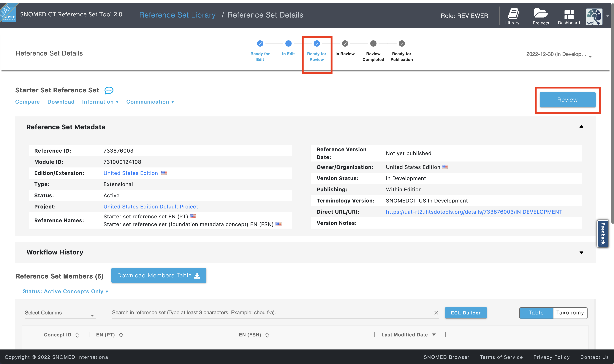Collapse the Reference Set Metadata section
This screenshot has width=614, height=364.
[581, 126]
